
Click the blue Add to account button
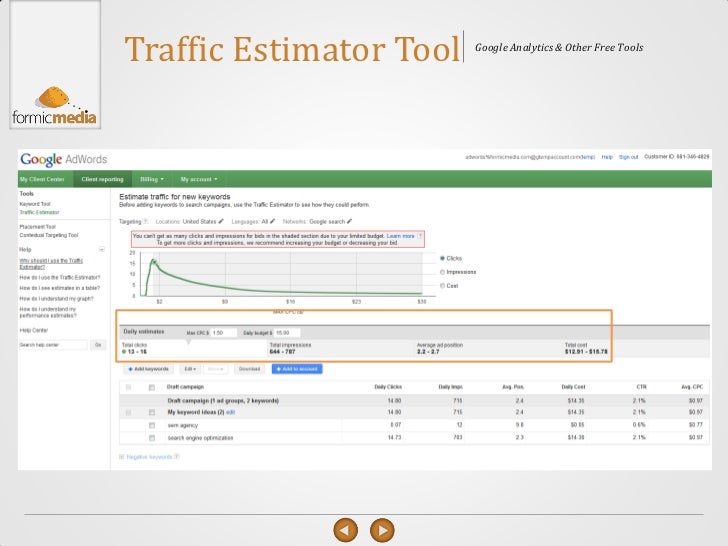[x=297, y=369]
